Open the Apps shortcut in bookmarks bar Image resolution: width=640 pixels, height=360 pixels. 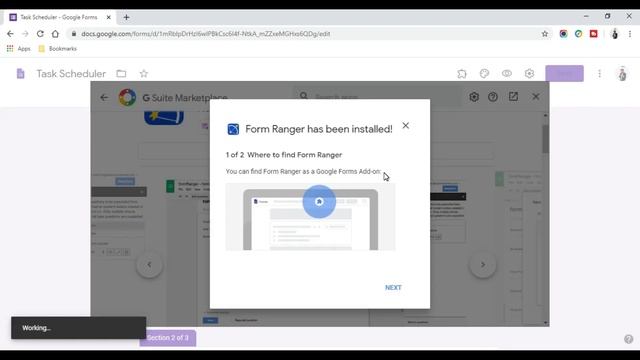click(x=18, y=49)
